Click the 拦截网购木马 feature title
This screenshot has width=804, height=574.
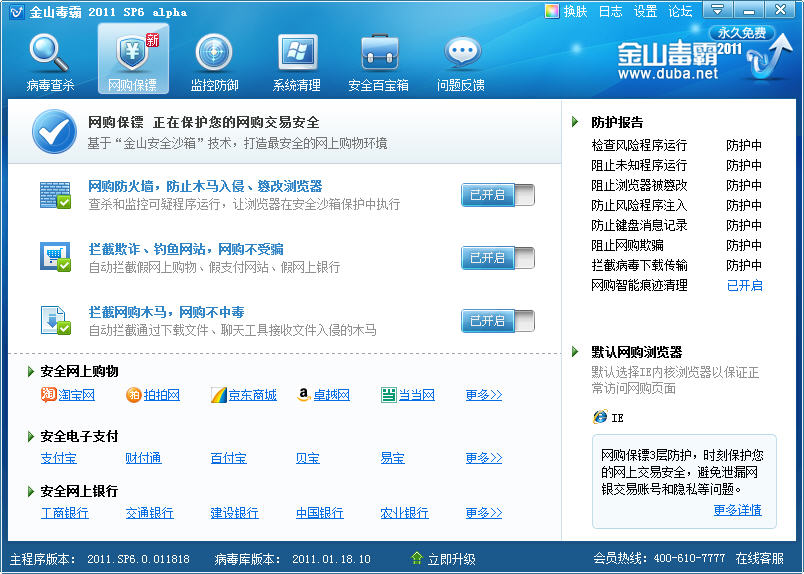166,312
